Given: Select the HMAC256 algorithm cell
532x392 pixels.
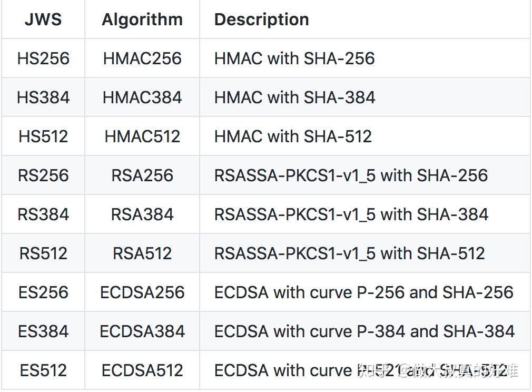Looking at the screenshot, I should (142, 58).
